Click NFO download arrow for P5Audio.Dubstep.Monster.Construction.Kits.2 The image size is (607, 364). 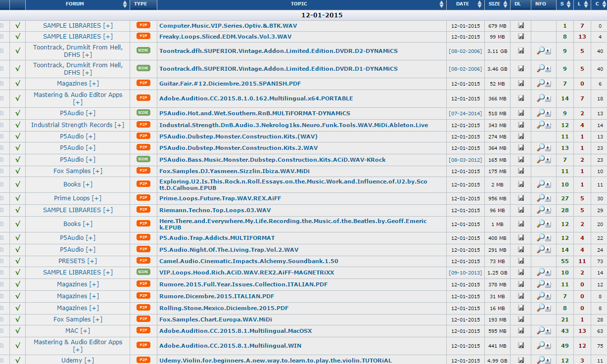pyautogui.click(x=548, y=148)
